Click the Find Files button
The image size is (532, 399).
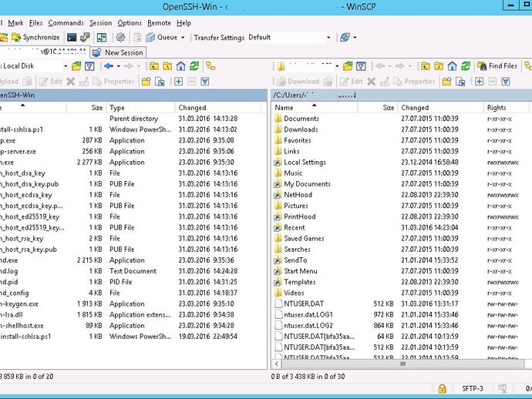point(497,66)
